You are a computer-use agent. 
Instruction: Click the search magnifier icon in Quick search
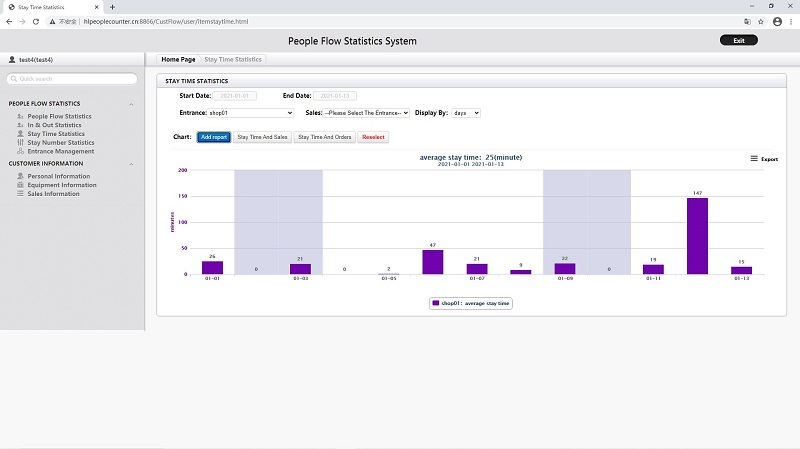pos(14,79)
